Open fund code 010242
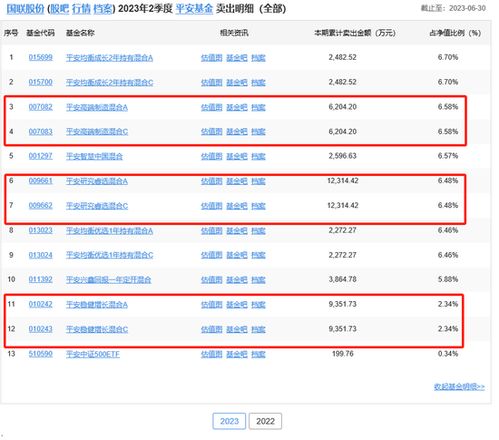 (x=41, y=304)
